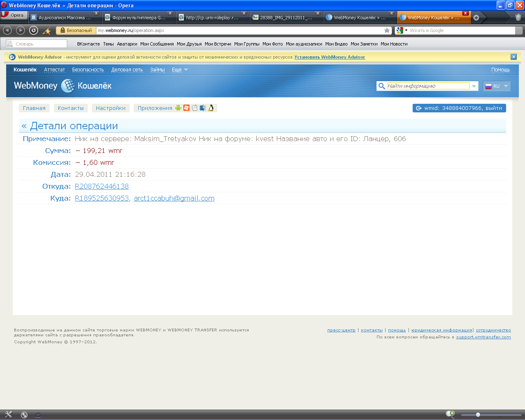Click the Android app icon
Screen dimensions: 525x420
pyautogui.click(x=178, y=108)
